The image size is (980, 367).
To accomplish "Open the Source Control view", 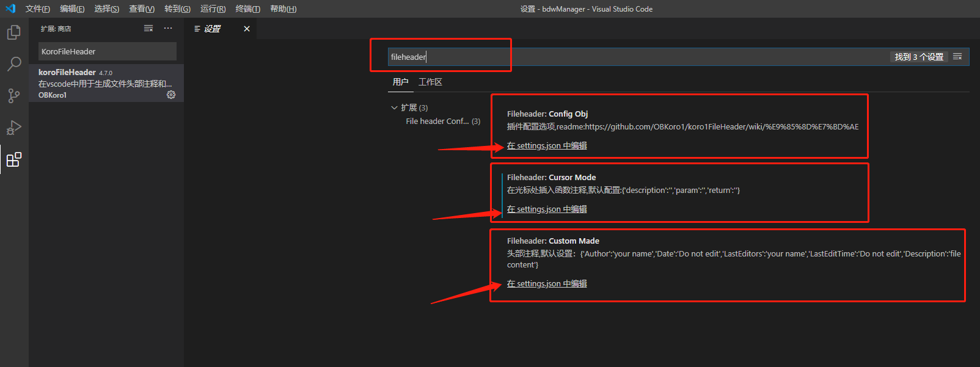I will [14, 95].
